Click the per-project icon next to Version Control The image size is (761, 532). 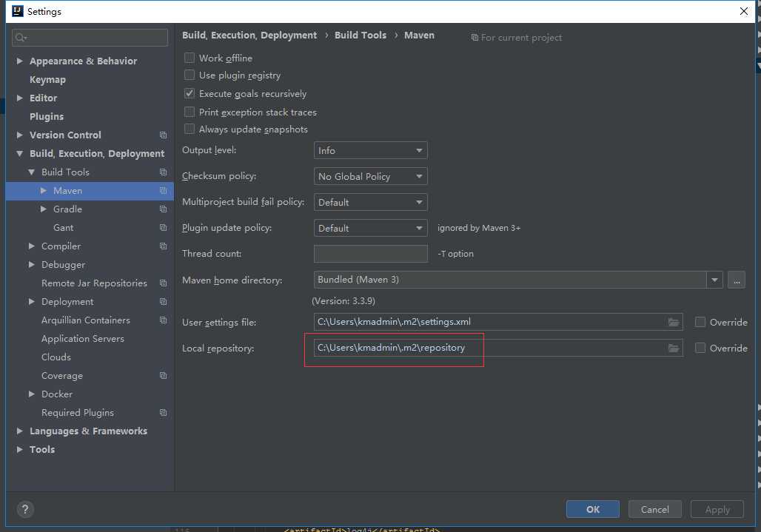tap(163, 135)
